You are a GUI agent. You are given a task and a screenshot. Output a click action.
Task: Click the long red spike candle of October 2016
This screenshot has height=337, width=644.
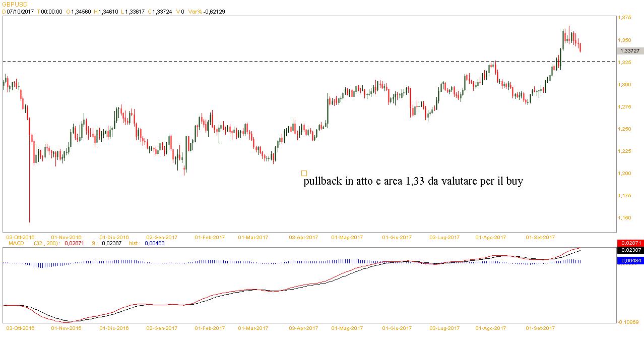click(x=29, y=192)
